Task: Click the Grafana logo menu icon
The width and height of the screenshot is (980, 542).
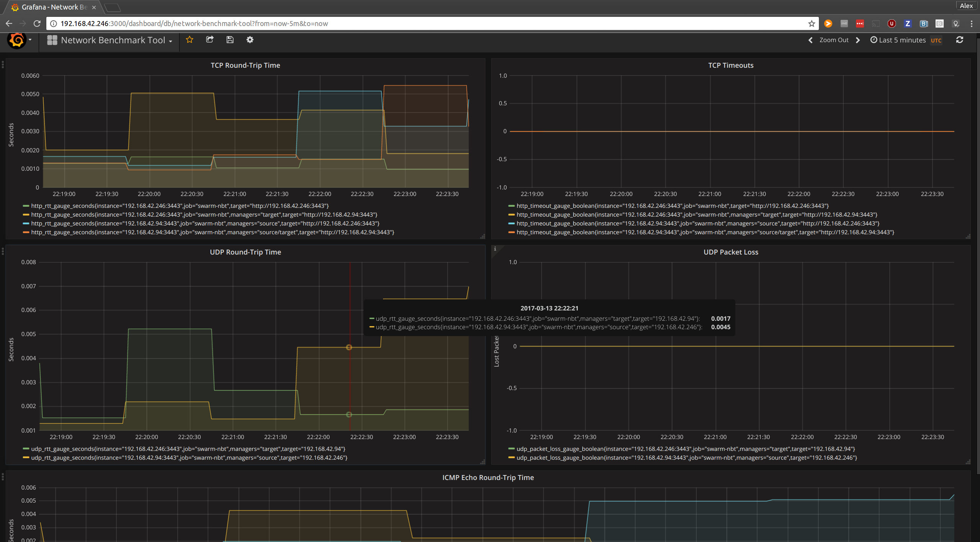Action: [17, 40]
